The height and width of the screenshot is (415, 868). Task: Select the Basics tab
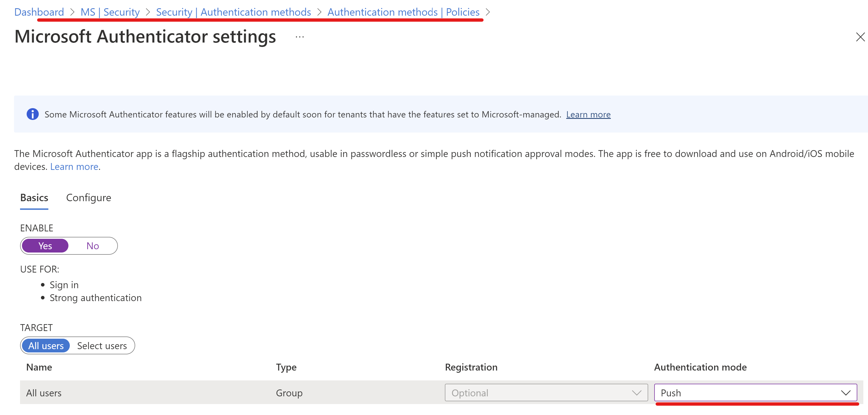click(x=34, y=198)
